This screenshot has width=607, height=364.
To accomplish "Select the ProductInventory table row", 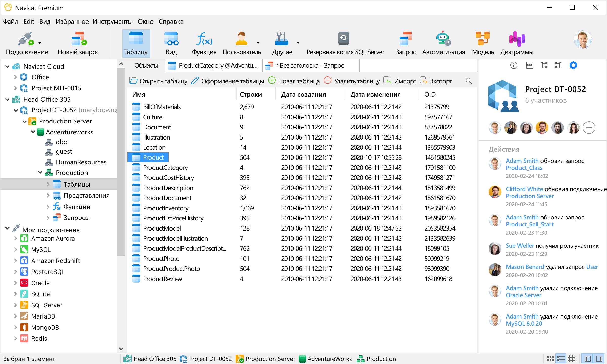I will click(302, 208).
